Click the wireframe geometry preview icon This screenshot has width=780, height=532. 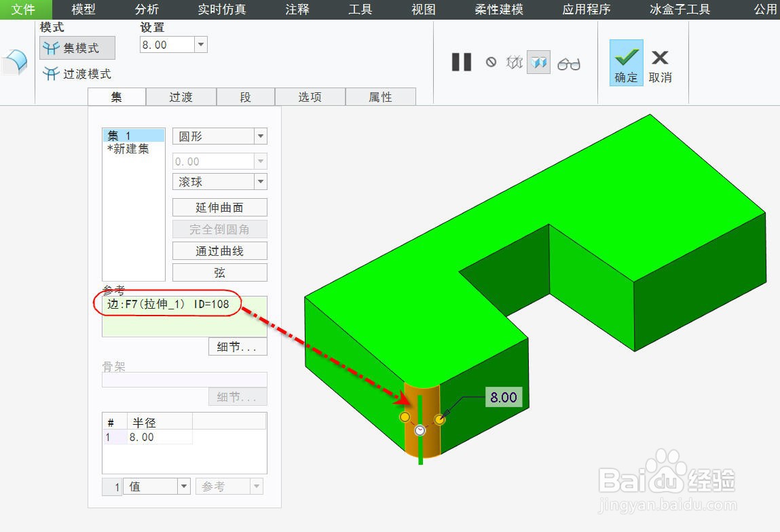tap(514, 62)
